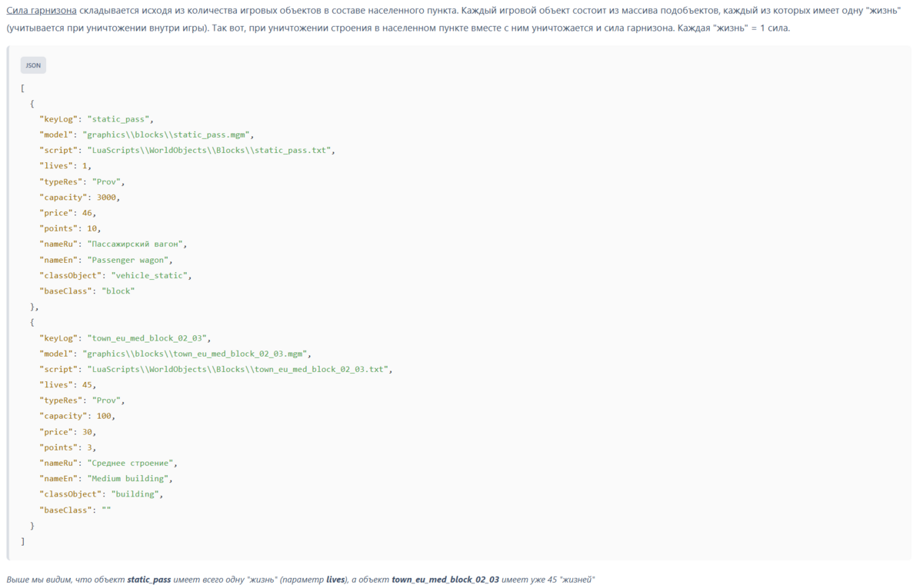The height and width of the screenshot is (588, 923).
Task: Click the "building" classObject value
Action: (137, 494)
